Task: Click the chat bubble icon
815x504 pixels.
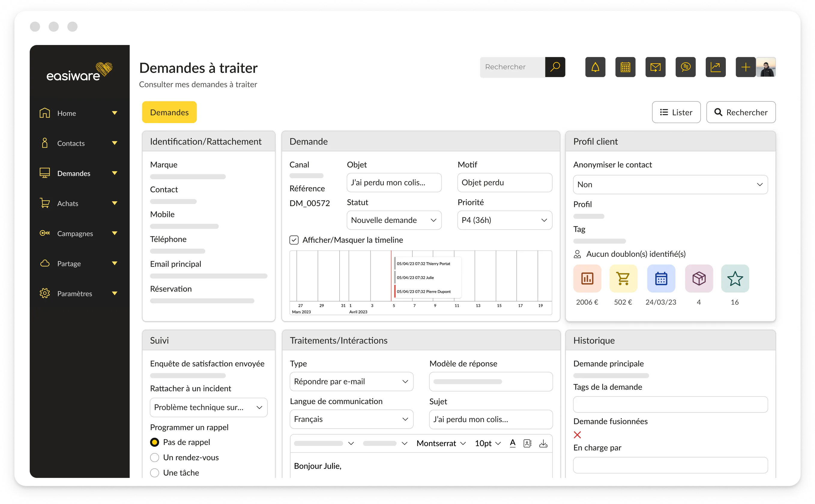Action: coord(685,67)
